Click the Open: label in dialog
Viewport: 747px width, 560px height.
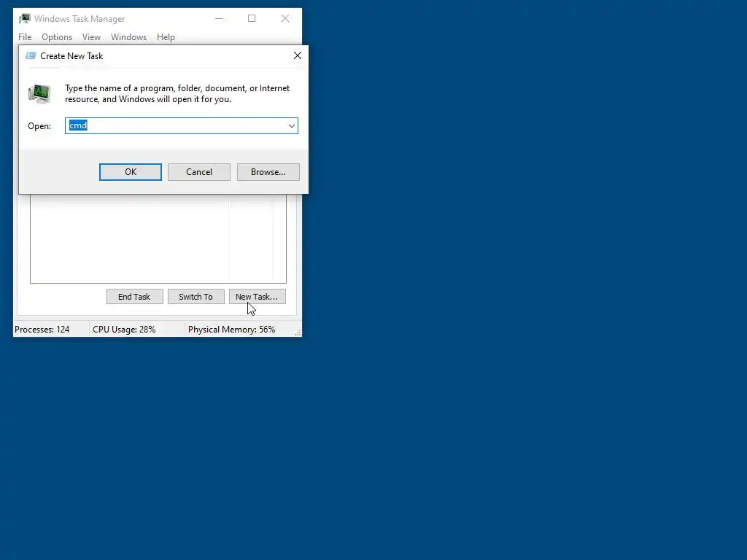tap(39, 126)
